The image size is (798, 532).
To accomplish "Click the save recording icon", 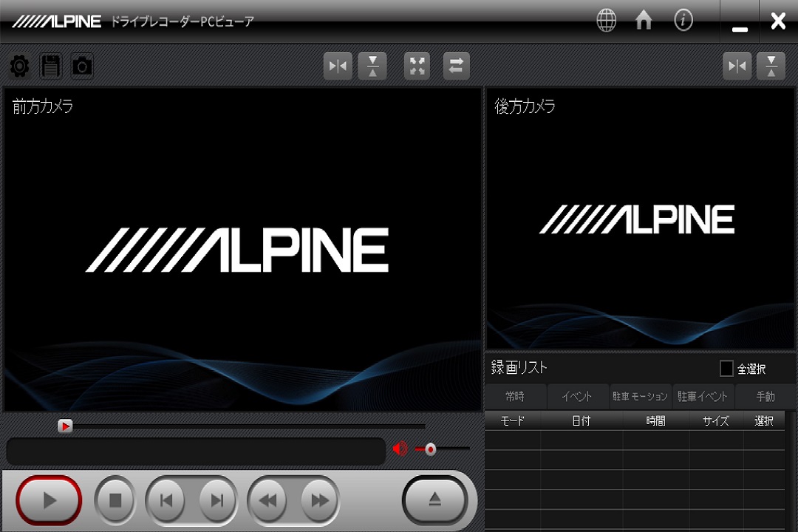I will 50,66.
